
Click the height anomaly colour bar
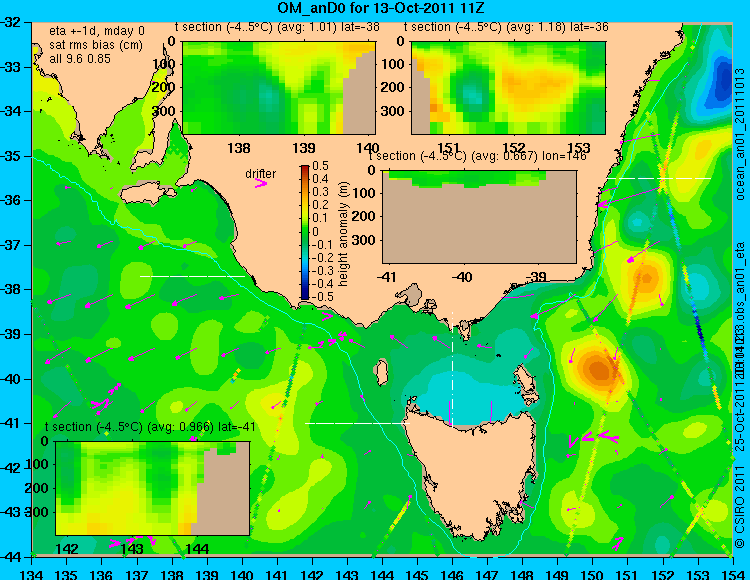point(305,232)
